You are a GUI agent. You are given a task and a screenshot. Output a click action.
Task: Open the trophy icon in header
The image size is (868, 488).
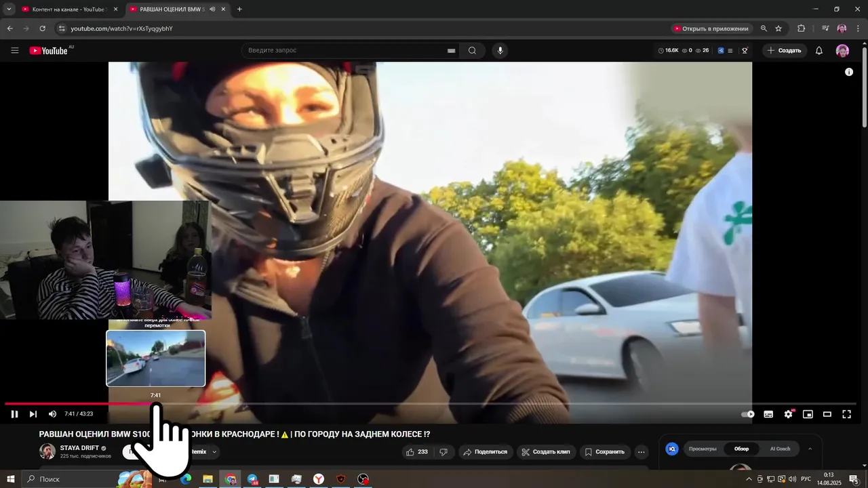[745, 50]
